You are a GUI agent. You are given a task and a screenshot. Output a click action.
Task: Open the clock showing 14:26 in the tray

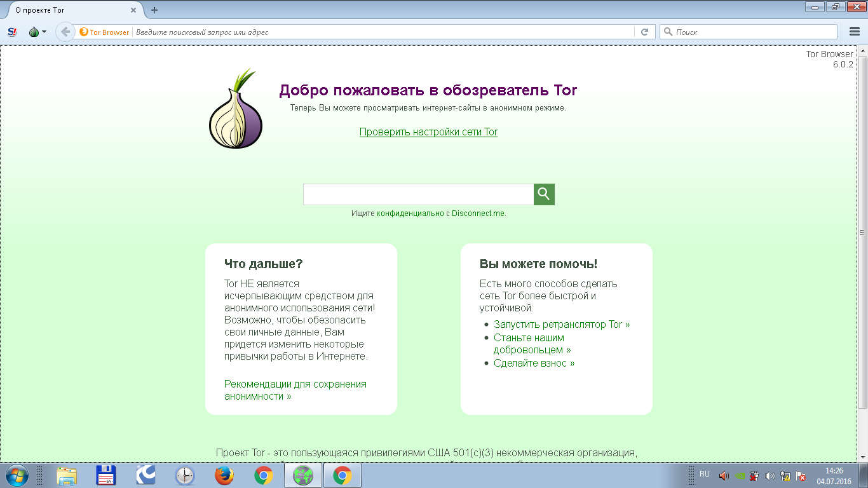(834, 476)
